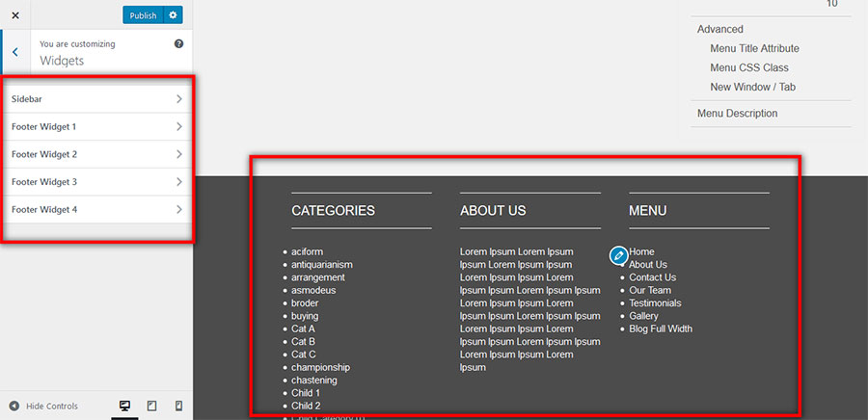Open the Cat C category link

coord(304,354)
